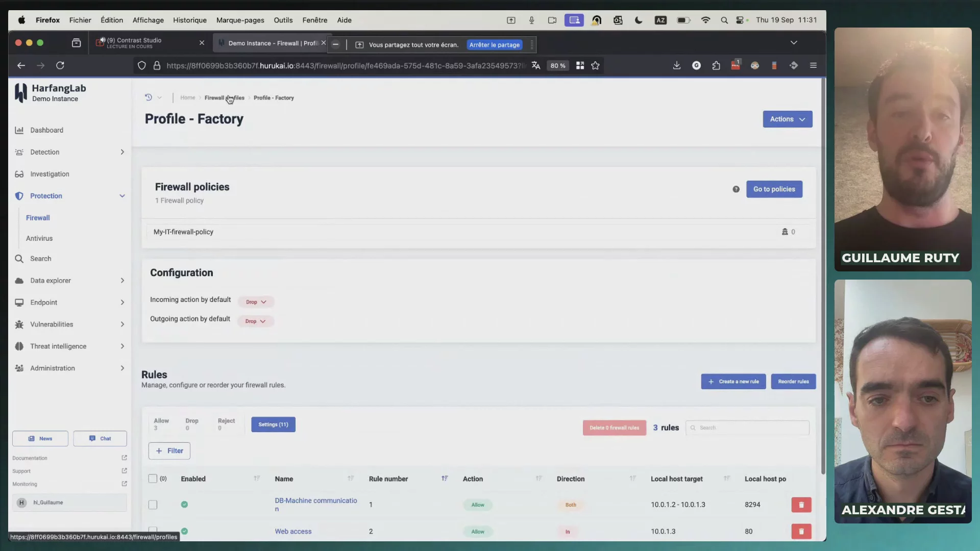This screenshot has width=980, height=551.
Task: Click the translate page icon in URL bar
Action: pos(536,65)
